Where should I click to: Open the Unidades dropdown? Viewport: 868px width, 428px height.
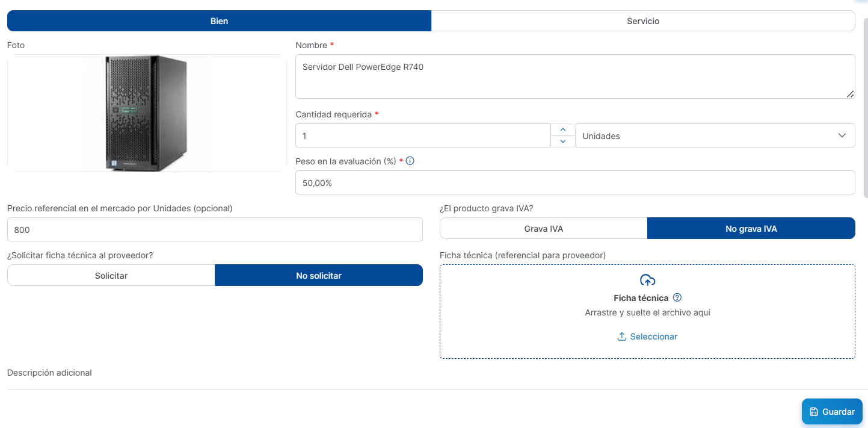[715, 136]
